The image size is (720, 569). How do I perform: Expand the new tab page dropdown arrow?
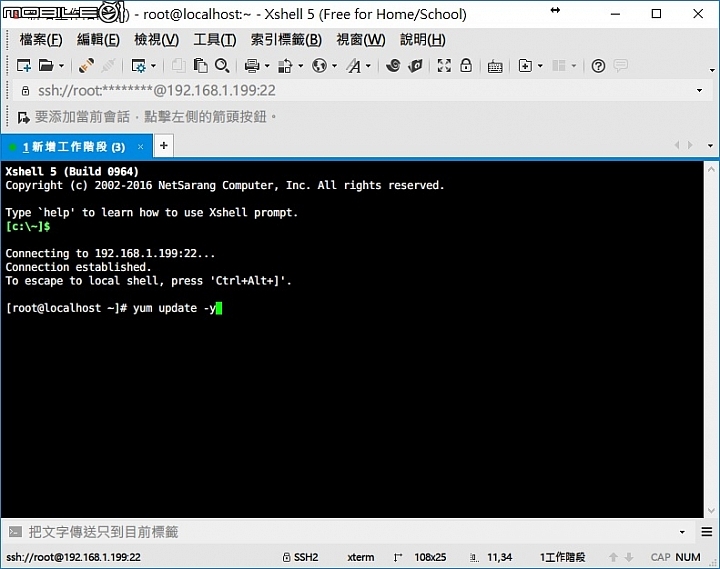coord(540,66)
